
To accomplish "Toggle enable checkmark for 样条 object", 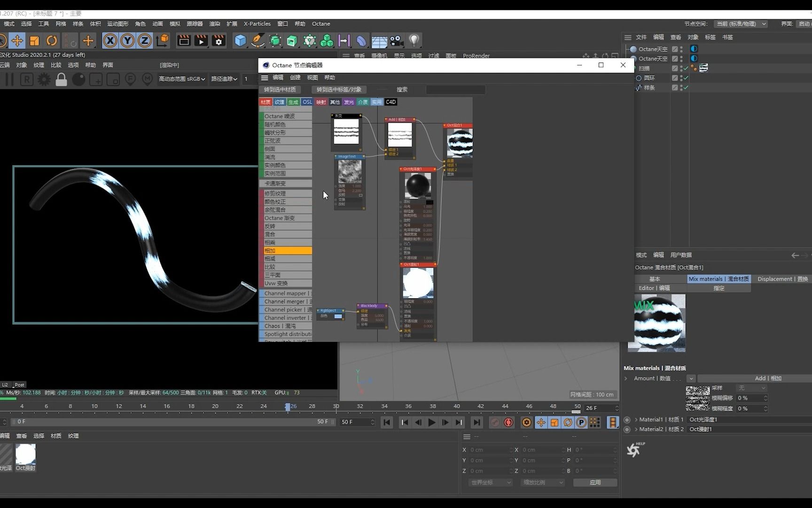I will [686, 87].
